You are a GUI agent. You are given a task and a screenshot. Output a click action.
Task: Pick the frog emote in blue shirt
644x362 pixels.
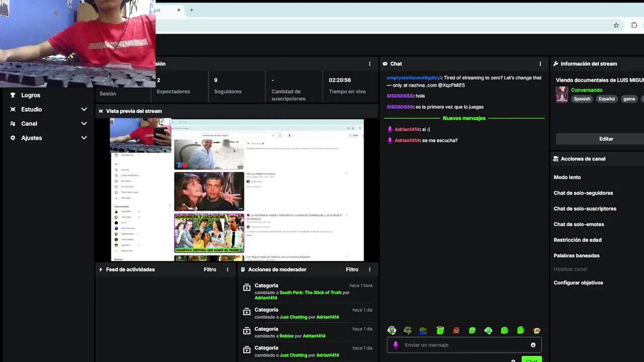click(x=424, y=330)
